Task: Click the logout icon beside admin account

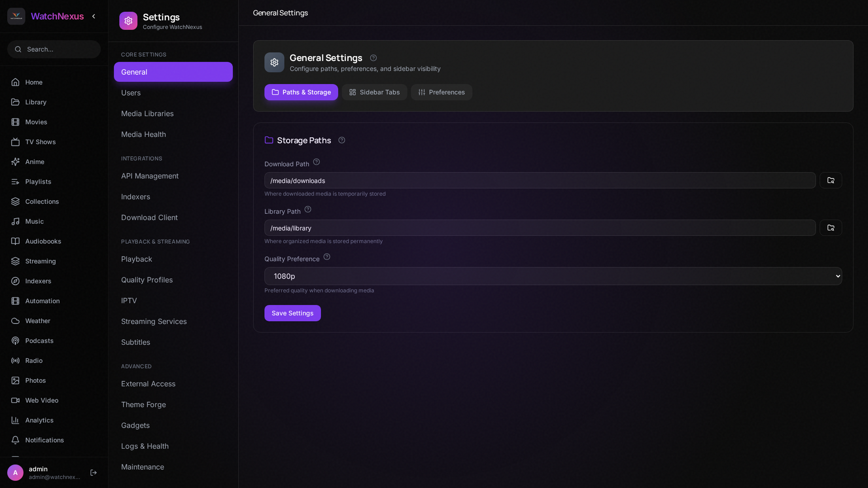Action: pos(94,473)
